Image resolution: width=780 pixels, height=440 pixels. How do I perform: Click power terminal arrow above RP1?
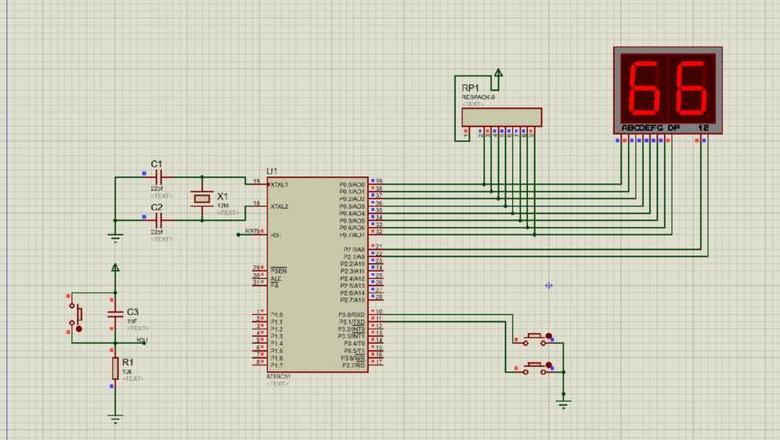(498, 73)
